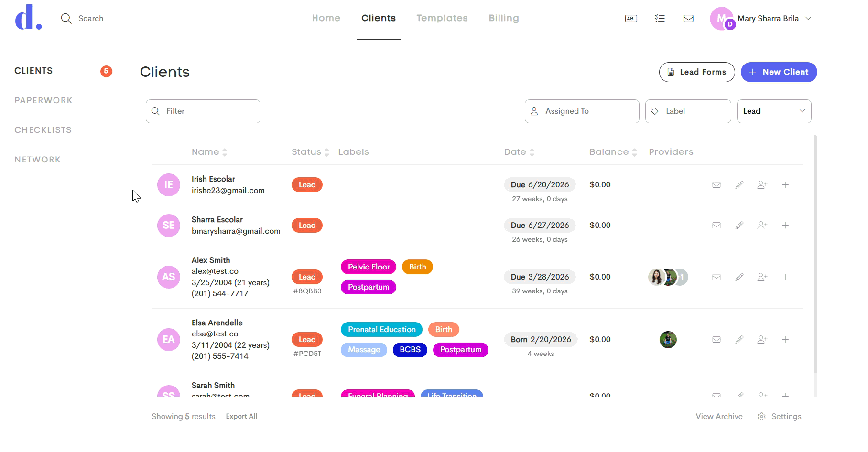
Task: Assign a provider to Alex Smith
Action: 762,277
